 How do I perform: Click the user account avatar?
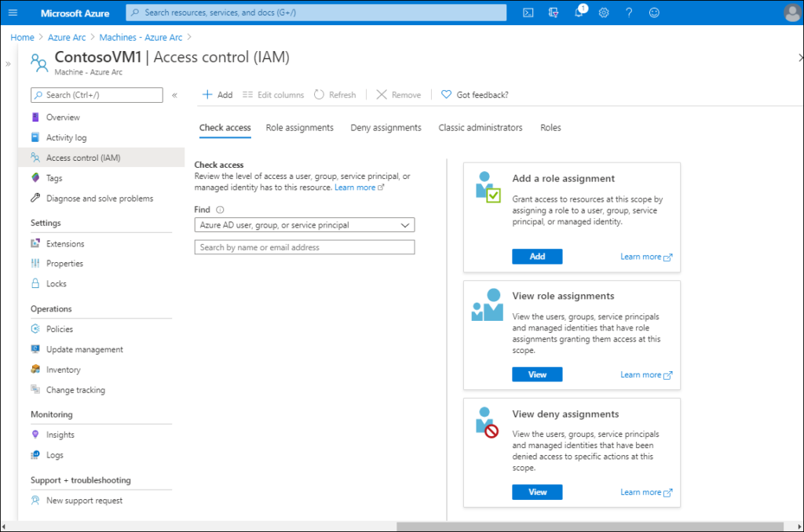tap(792, 13)
